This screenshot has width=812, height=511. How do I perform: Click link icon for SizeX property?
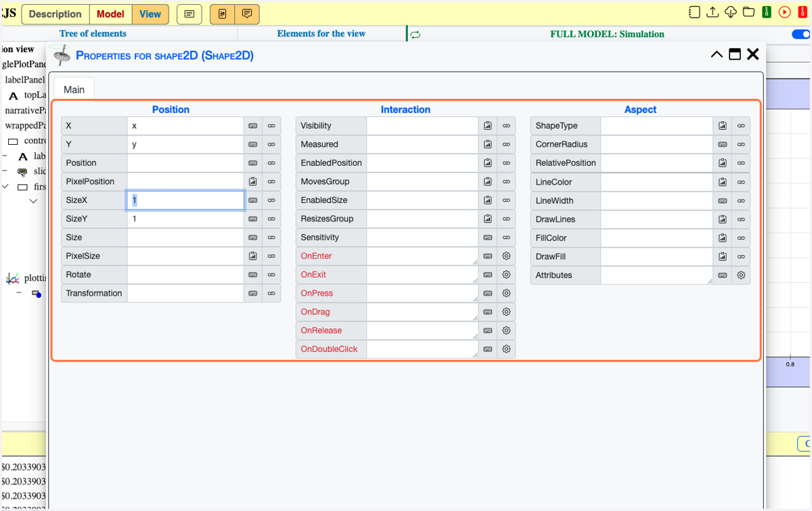[x=271, y=200]
